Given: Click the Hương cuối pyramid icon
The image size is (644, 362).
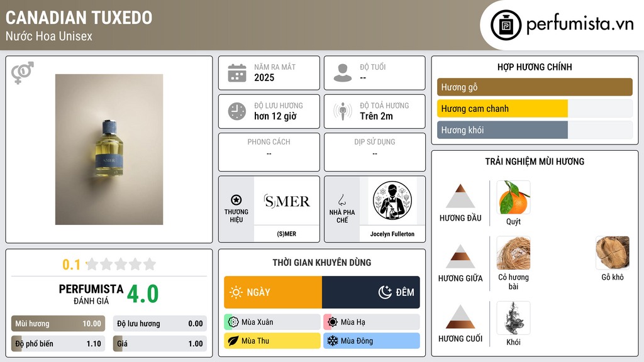Looking at the screenshot, I should (x=460, y=317).
